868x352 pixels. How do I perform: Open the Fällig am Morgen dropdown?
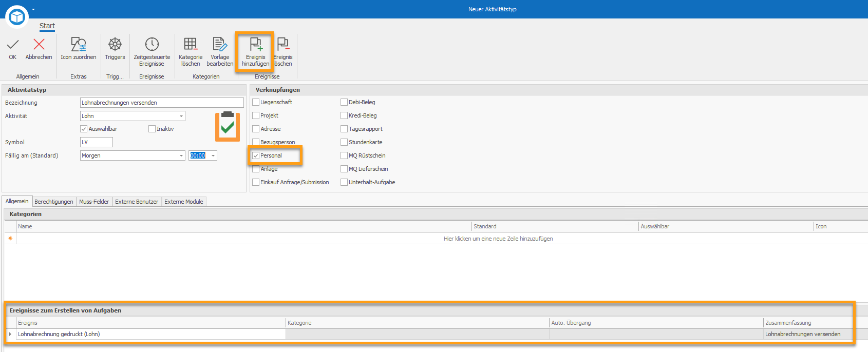click(x=181, y=155)
